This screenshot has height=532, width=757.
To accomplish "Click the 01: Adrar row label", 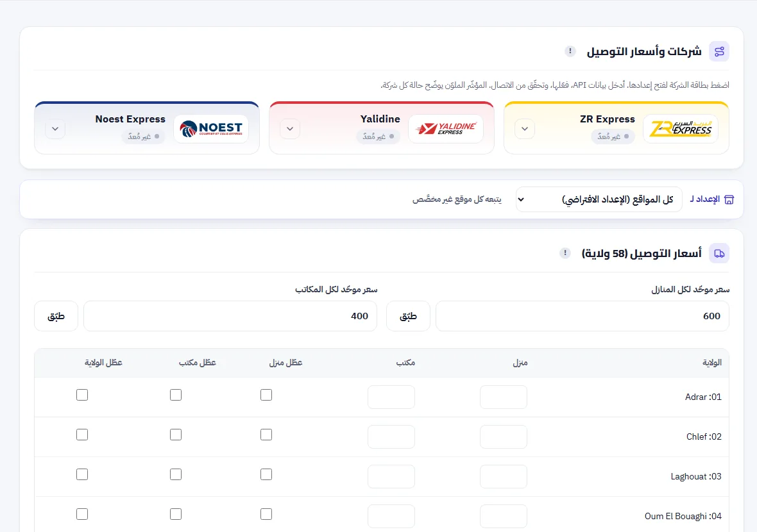I will pos(703,397).
